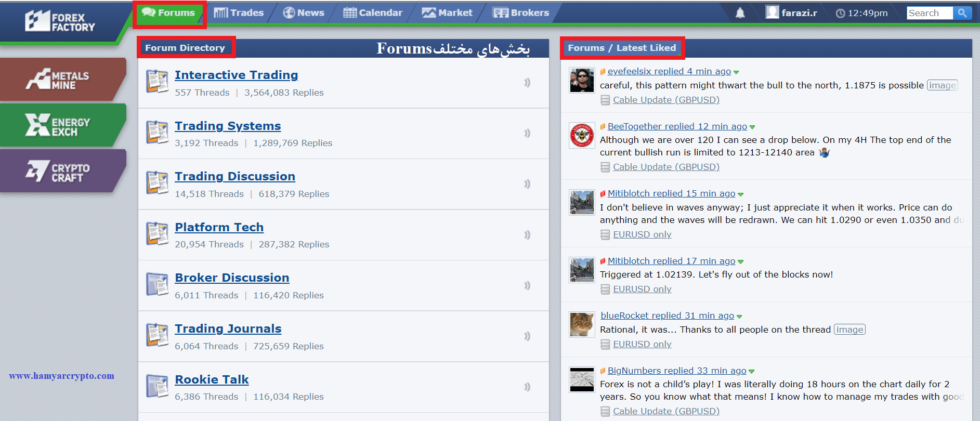The image size is (980, 421).
Task: Click the notification bell icon
Action: pyautogui.click(x=740, y=13)
